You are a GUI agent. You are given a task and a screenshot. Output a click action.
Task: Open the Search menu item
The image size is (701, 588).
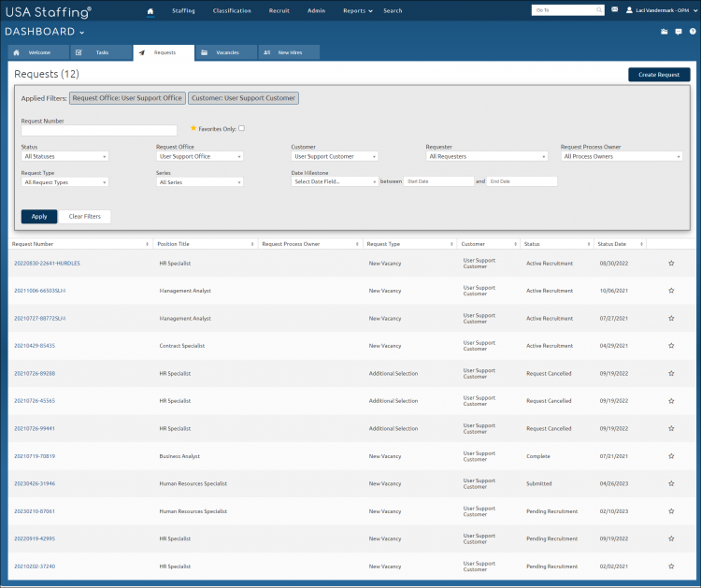pyautogui.click(x=393, y=10)
